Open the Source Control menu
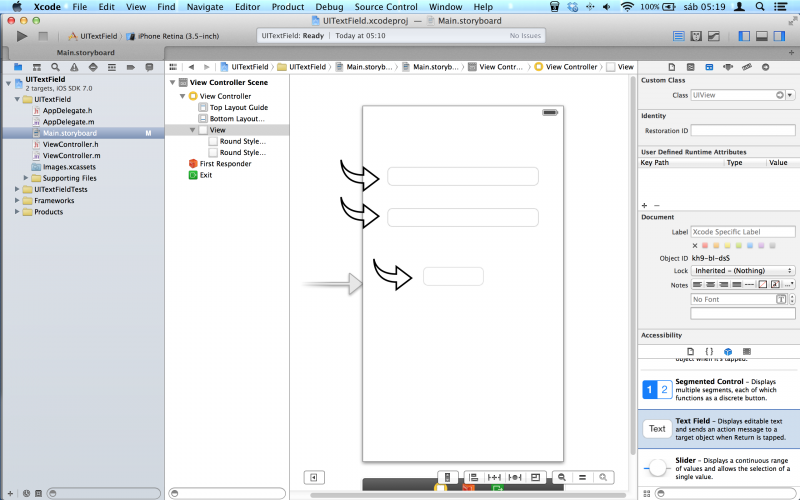The image size is (800, 500). point(386,7)
